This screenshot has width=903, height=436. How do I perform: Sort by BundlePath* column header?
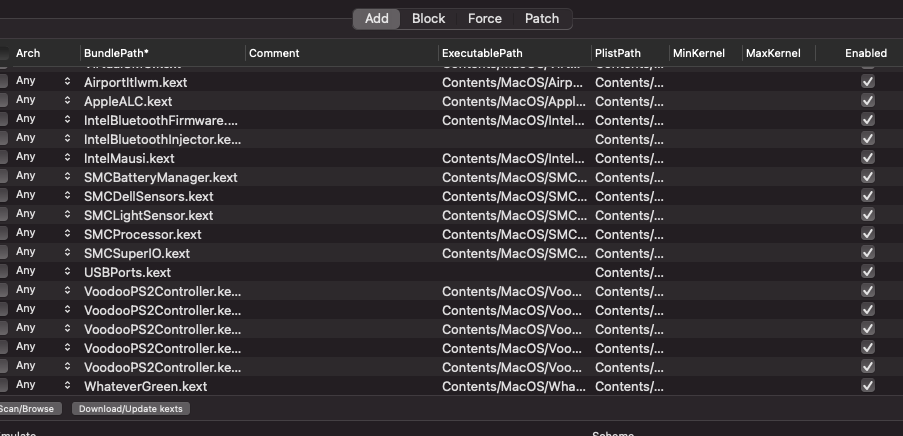pyautogui.click(x=116, y=53)
